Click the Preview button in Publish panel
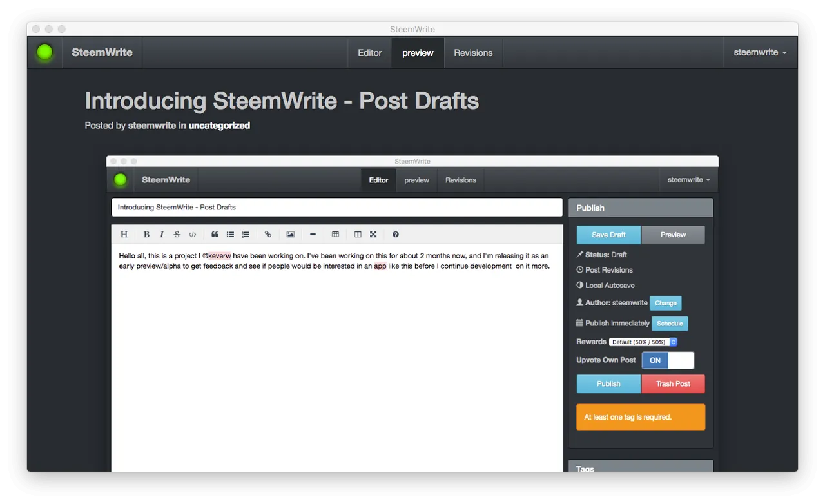The image size is (825, 504). 673,235
